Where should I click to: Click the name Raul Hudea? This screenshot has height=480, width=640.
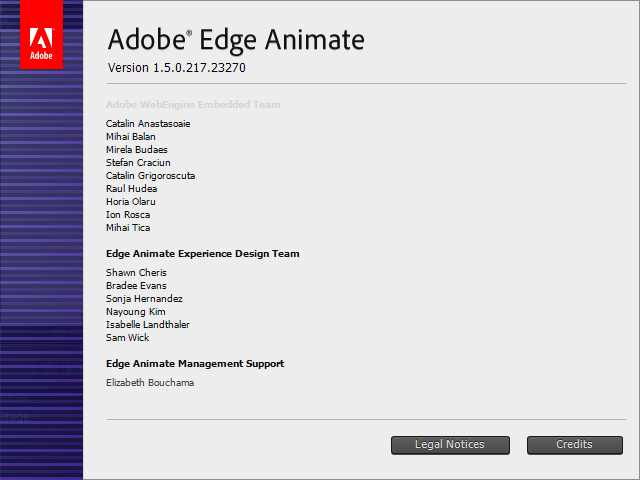tap(131, 189)
